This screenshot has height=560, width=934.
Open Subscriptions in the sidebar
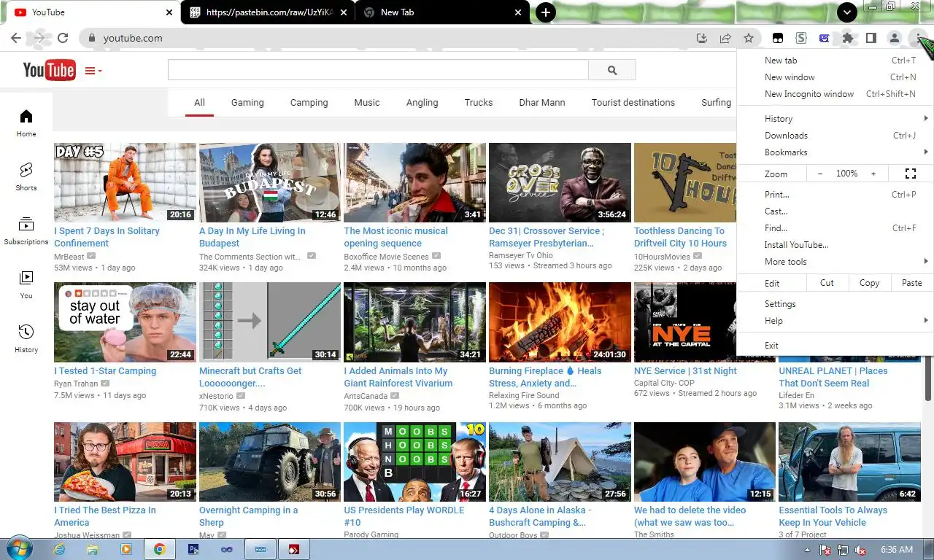click(26, 230)
